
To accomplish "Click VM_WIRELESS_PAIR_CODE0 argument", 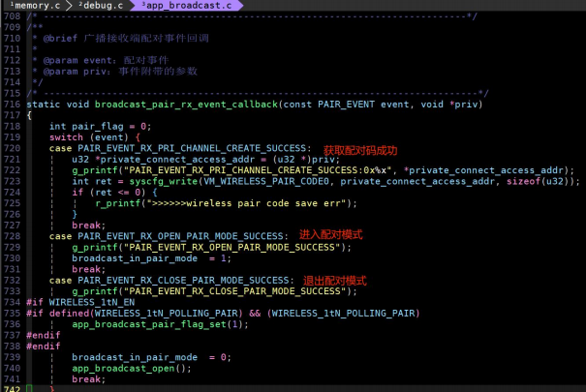I will 266,181.
